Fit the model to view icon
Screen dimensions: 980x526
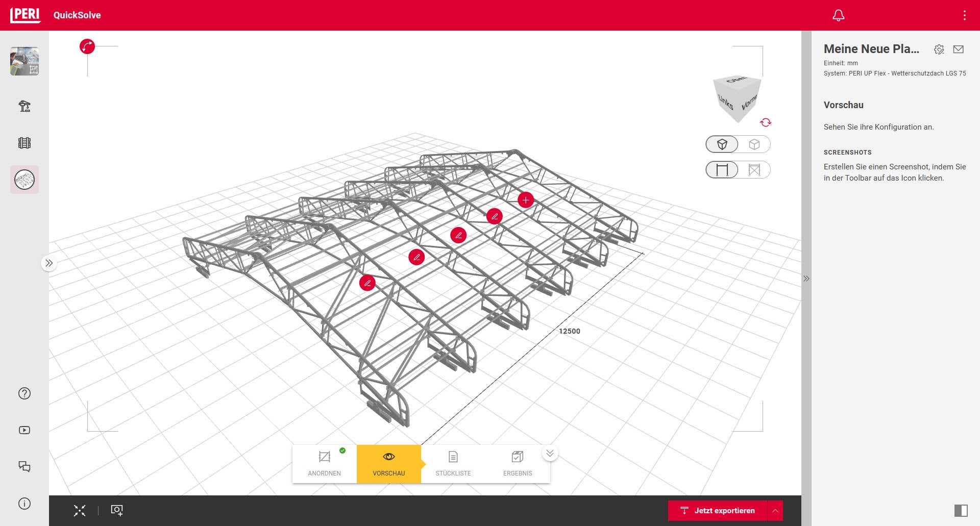[x=80, y=510]
